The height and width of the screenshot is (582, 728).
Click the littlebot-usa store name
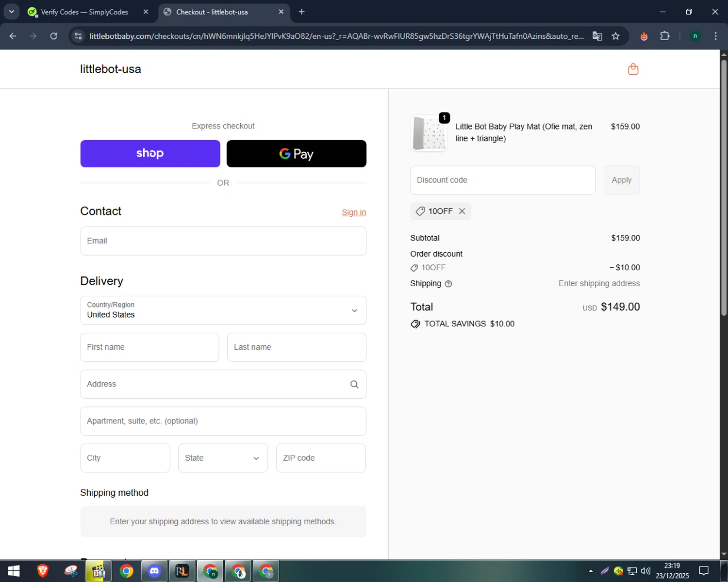(x=111, y=69)
